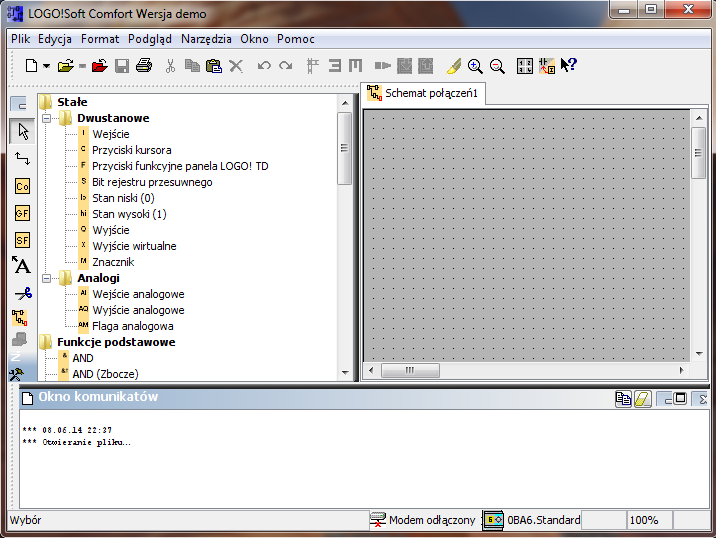Switch to the Schemat połączeń1 tab

coord(423,93)
